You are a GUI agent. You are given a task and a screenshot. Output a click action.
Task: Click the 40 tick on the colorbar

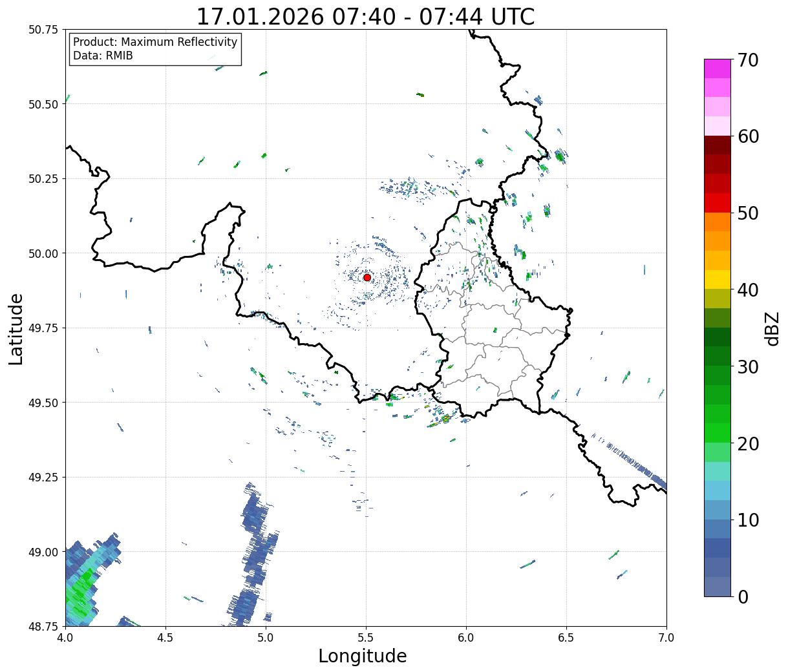pos(748,289)
